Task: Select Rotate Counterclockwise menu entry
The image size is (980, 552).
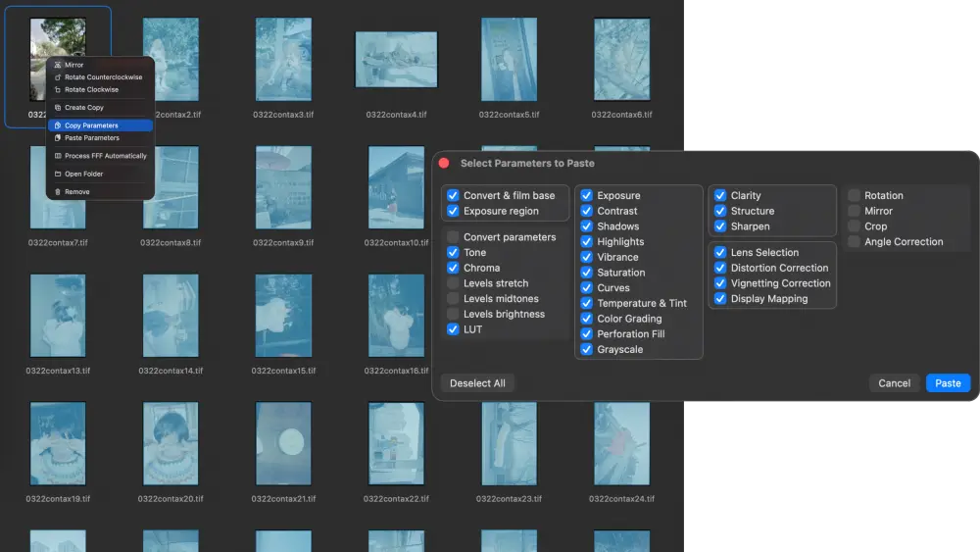Action: 100,77
